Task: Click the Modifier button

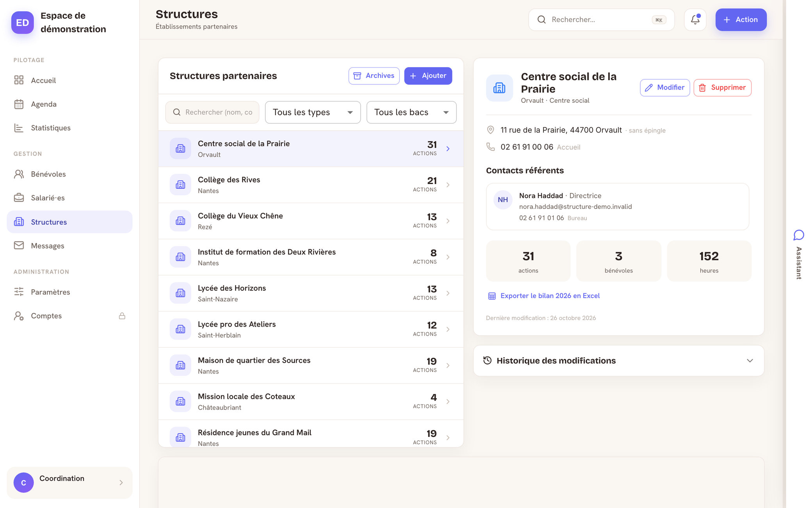Action: (665, 88)
